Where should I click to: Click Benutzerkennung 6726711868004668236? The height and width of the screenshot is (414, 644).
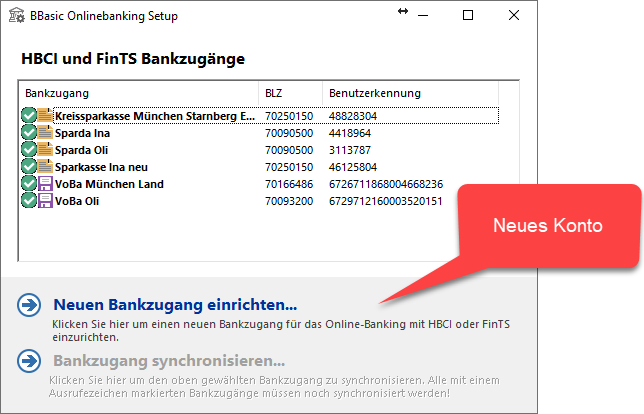(x=386, y=184)
